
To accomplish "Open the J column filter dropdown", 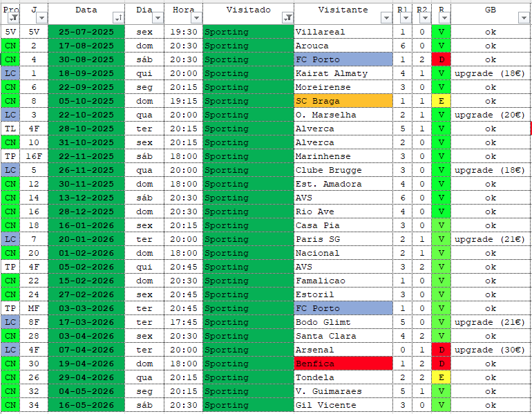I will (41, 18).
